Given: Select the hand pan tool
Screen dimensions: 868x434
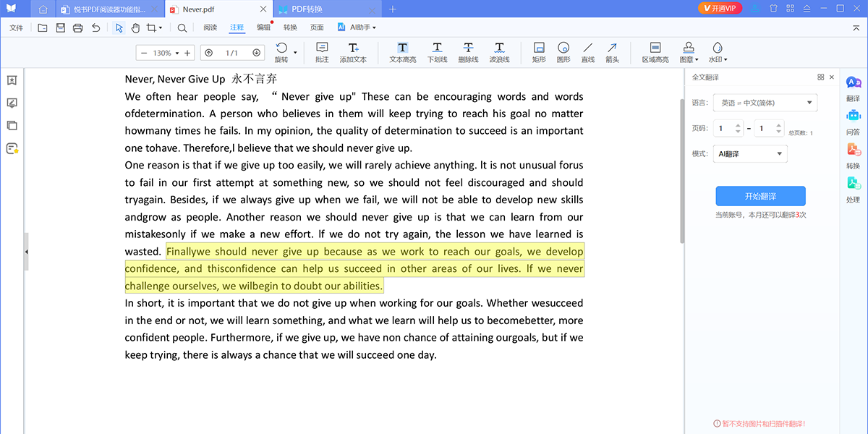Looking at the screenshot, I should pos(135,27).
